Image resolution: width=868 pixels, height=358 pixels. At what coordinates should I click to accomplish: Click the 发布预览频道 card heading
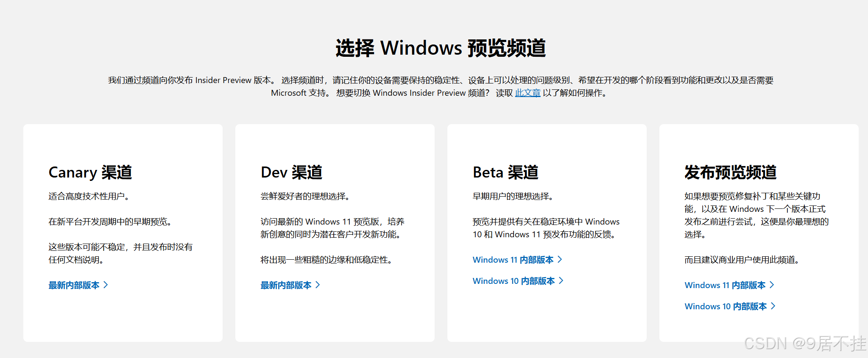click(731, 172)
